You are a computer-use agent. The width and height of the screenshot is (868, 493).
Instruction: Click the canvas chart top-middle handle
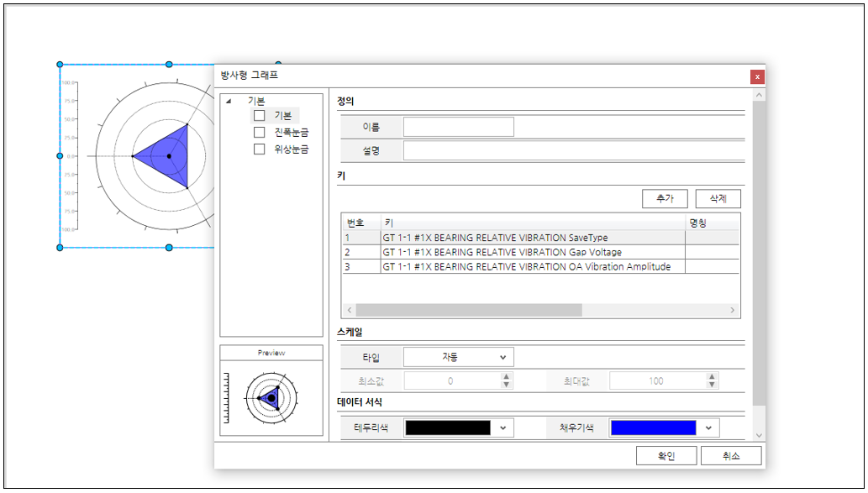170,65
